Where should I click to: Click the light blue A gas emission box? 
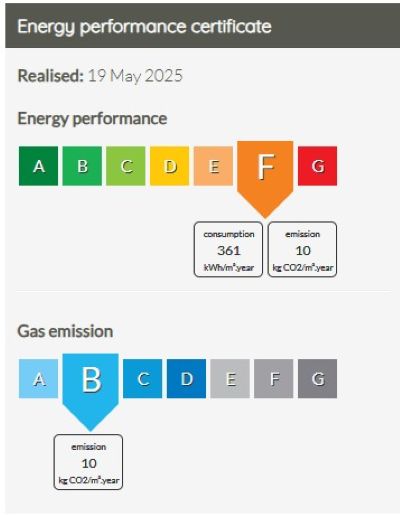(38, 379)
